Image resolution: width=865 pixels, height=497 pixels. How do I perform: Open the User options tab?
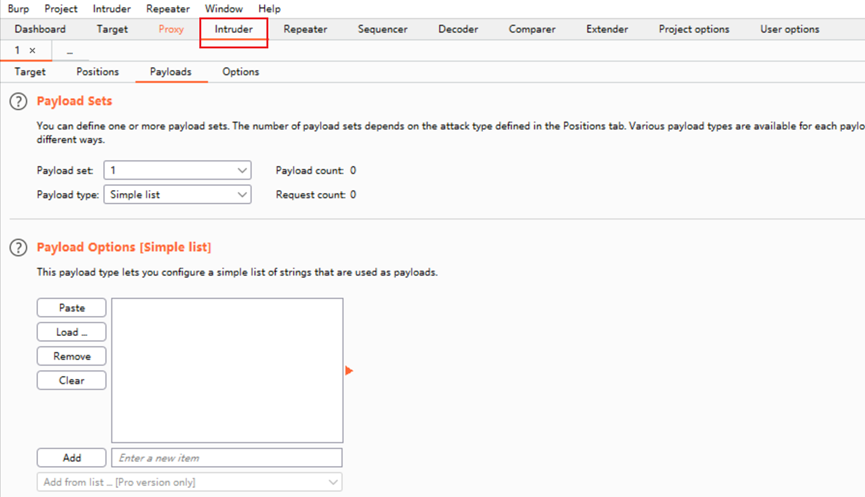789,29
